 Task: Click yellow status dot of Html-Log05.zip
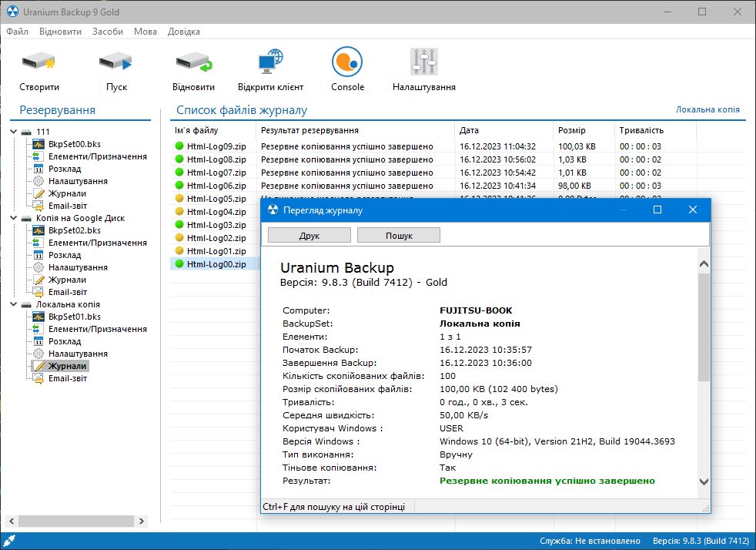click(179, 198)
